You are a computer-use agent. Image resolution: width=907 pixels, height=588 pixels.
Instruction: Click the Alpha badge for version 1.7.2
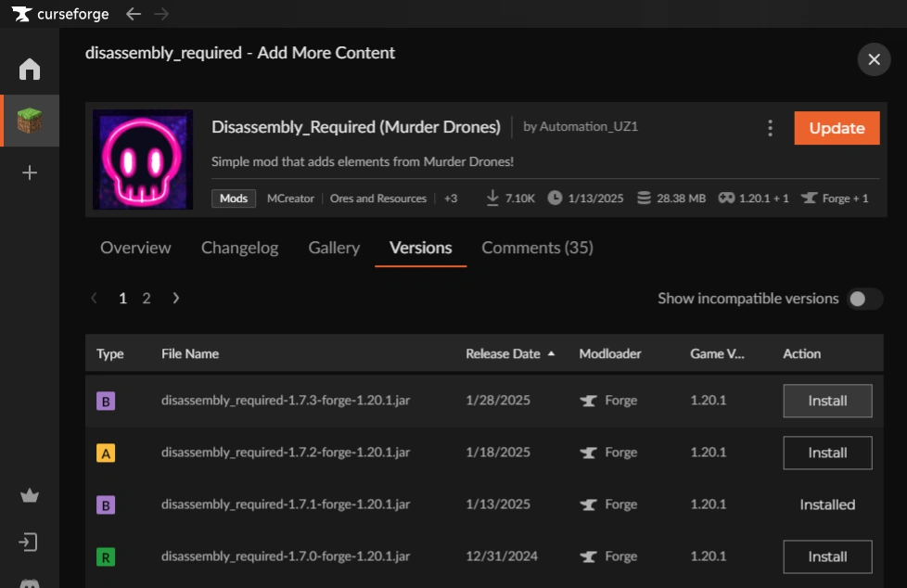106,453
